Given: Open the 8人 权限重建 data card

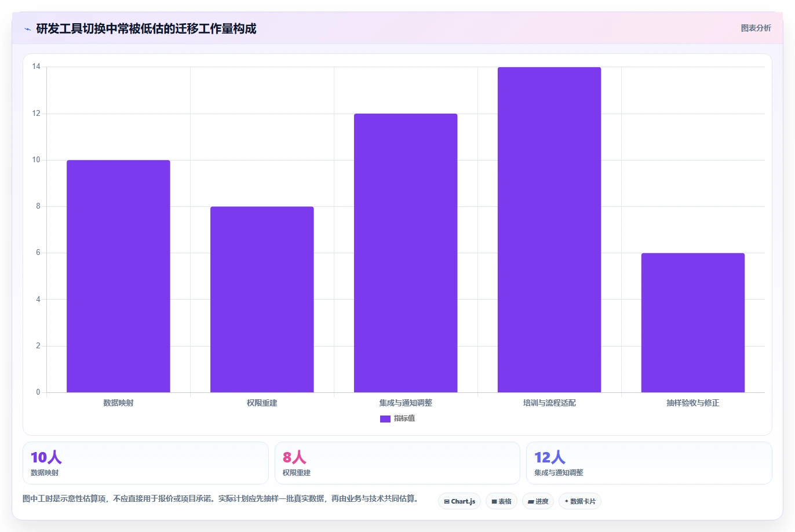Looking at the screenshot, I should pyautogui.click(x=397, y=463).
